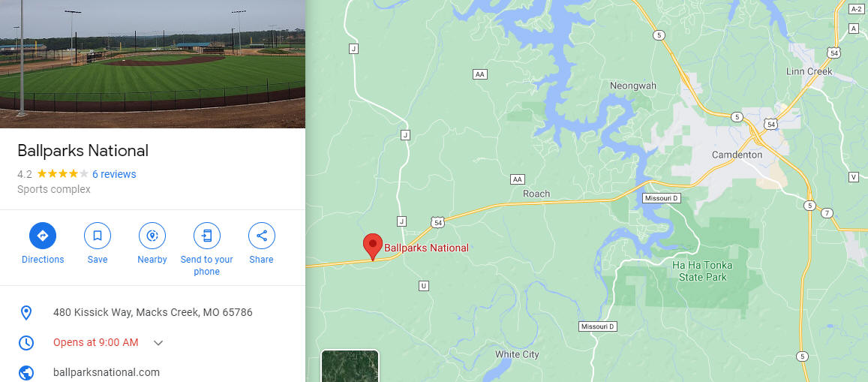The width and height of the screenshot is (868, 382).
Task: Open Nearby search icon
Action: [x=152, y=236]
